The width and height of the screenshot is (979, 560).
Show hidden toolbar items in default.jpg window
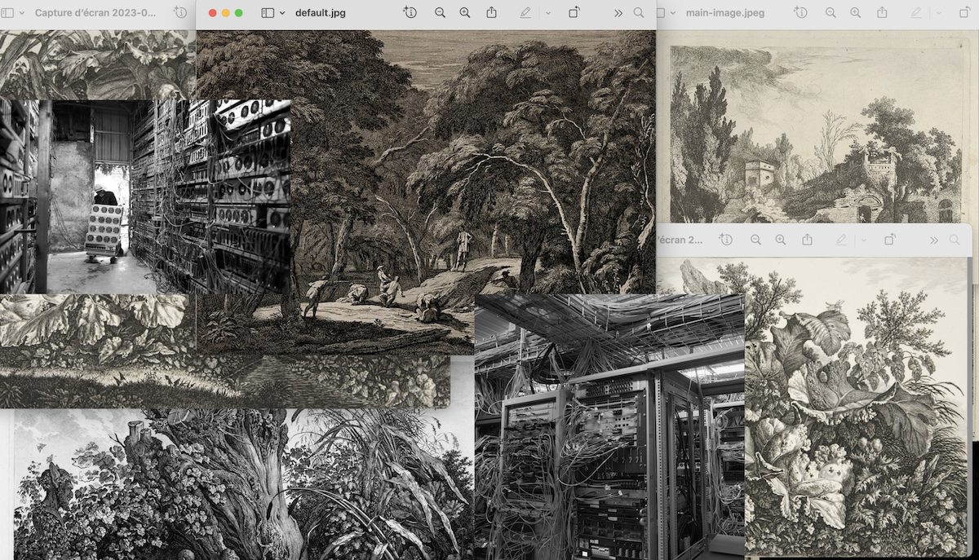(x=618, y=13)
